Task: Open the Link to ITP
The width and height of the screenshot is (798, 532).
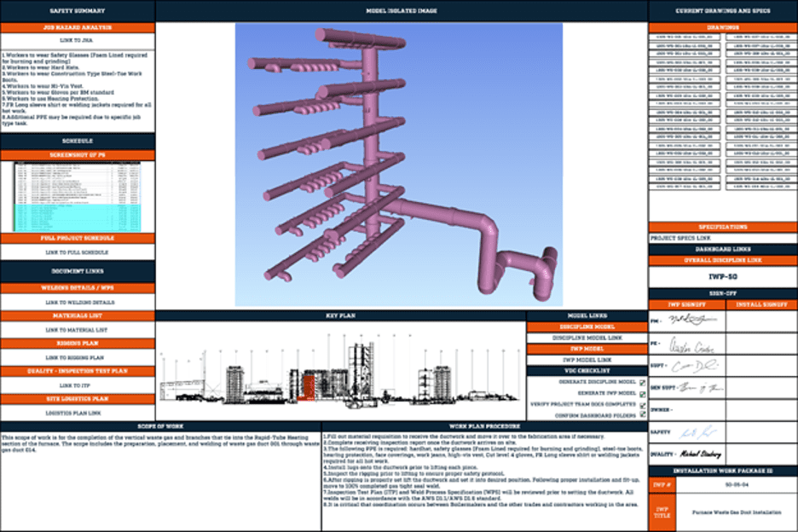Action: pyautogui.click(x=74, y=386)
